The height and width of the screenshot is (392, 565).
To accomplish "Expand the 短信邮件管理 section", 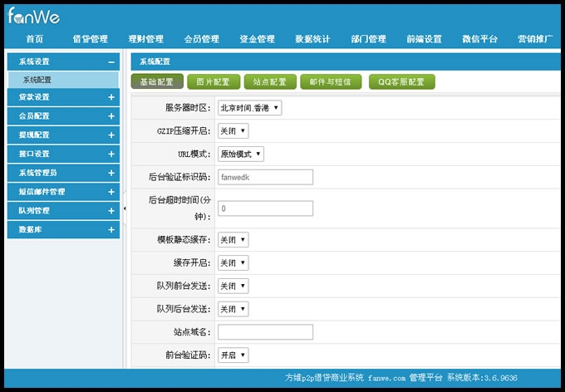I will click(x=63, y=192).
